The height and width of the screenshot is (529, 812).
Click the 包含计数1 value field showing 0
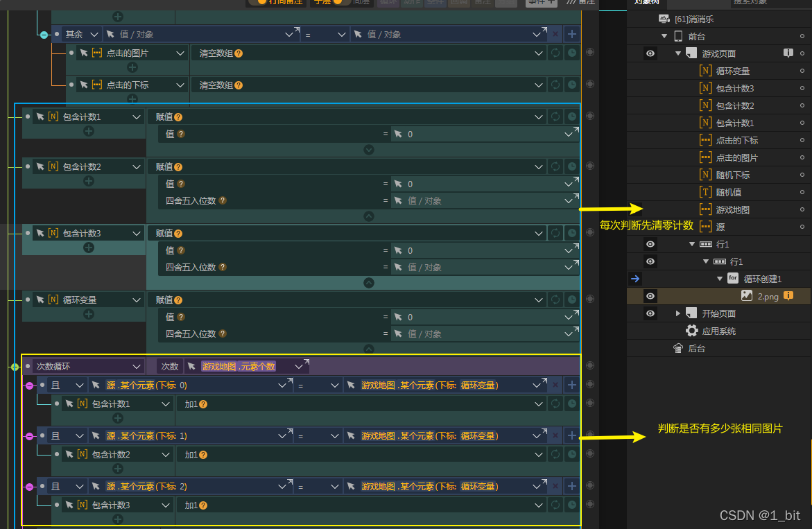[485, 134]
